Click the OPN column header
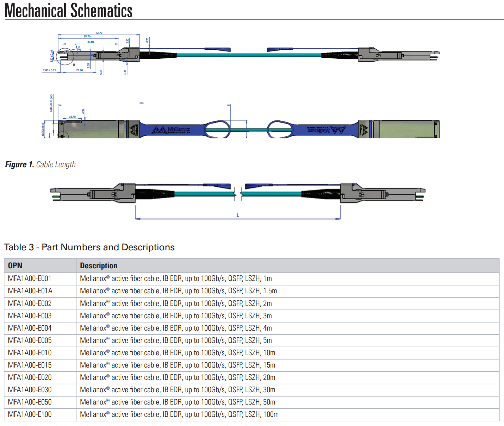This screenshot has width=504, height=426. click(15, 265)
